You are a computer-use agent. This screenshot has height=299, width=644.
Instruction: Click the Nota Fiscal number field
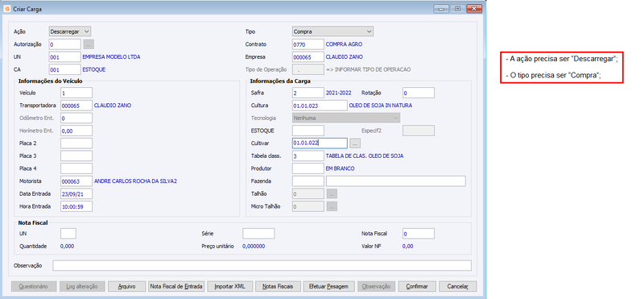pyautogui.click(x=419, y=234)
